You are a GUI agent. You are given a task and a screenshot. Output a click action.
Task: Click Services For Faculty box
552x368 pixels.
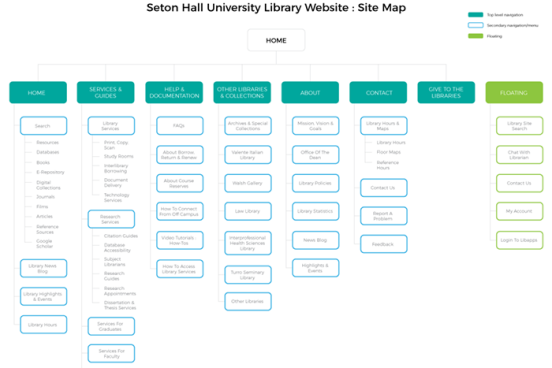(111, 354)
